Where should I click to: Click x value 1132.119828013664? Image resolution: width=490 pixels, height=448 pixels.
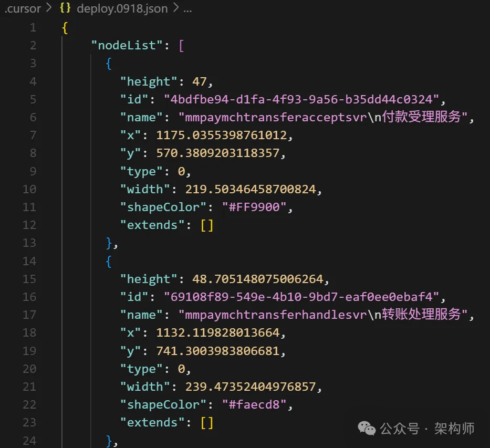(217, 333)
